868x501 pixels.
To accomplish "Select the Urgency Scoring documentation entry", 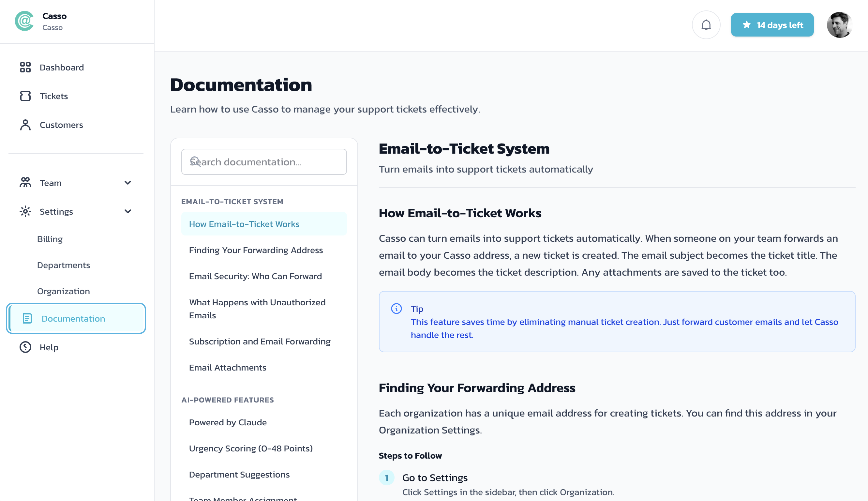I will pyautogui.click(x=250, y=448).
